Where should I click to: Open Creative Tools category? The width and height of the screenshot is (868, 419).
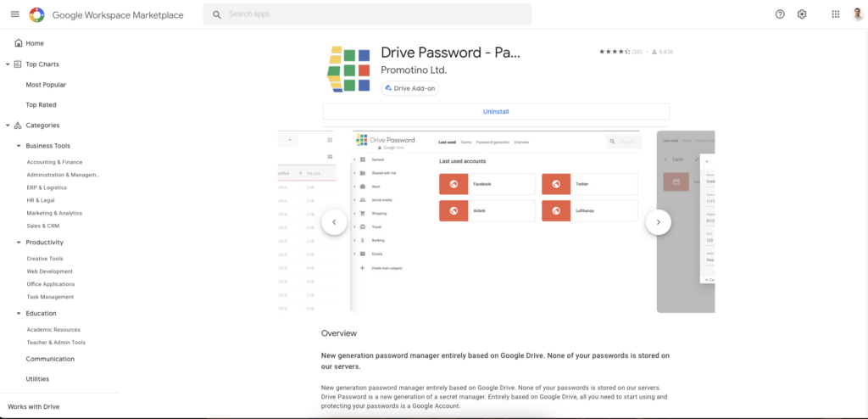click(45, 259)
